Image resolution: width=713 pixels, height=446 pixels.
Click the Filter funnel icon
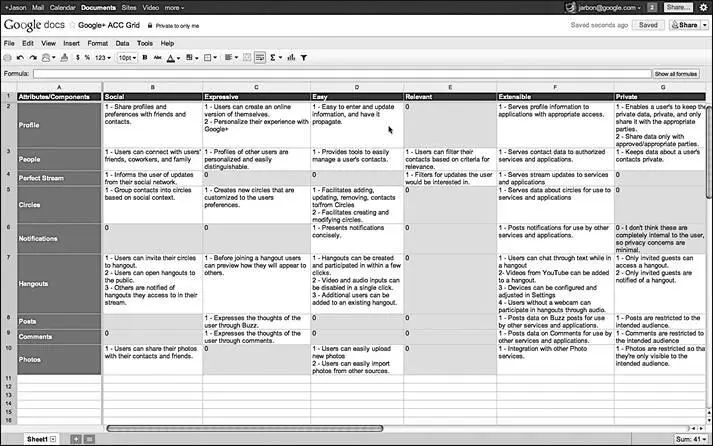coord(303,58)
